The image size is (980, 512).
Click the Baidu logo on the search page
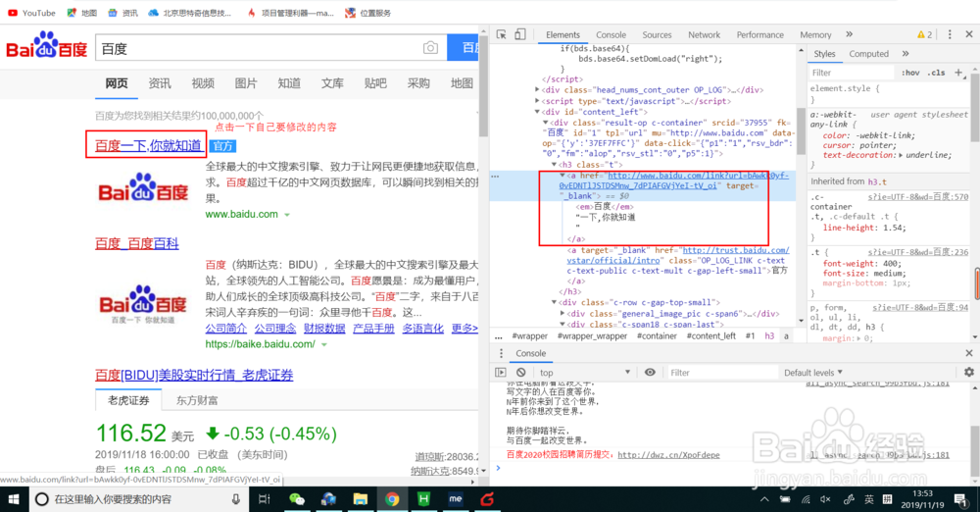tap(47, 45)
